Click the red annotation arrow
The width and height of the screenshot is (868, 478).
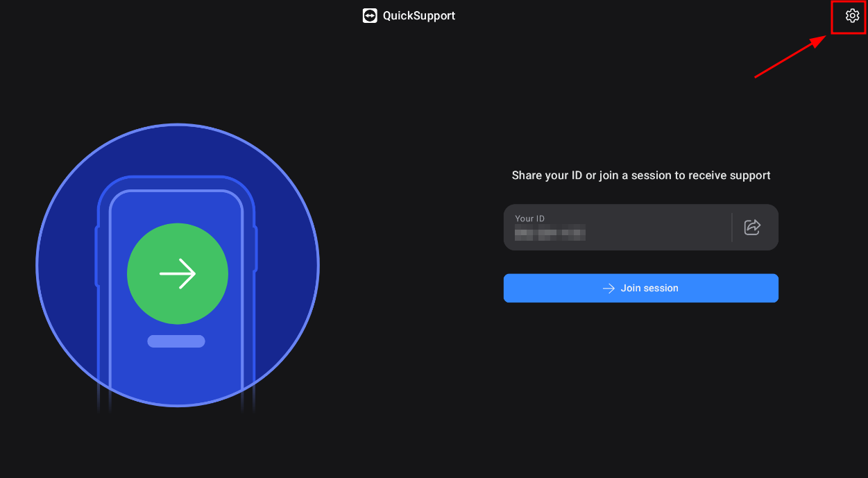(790, 57)
